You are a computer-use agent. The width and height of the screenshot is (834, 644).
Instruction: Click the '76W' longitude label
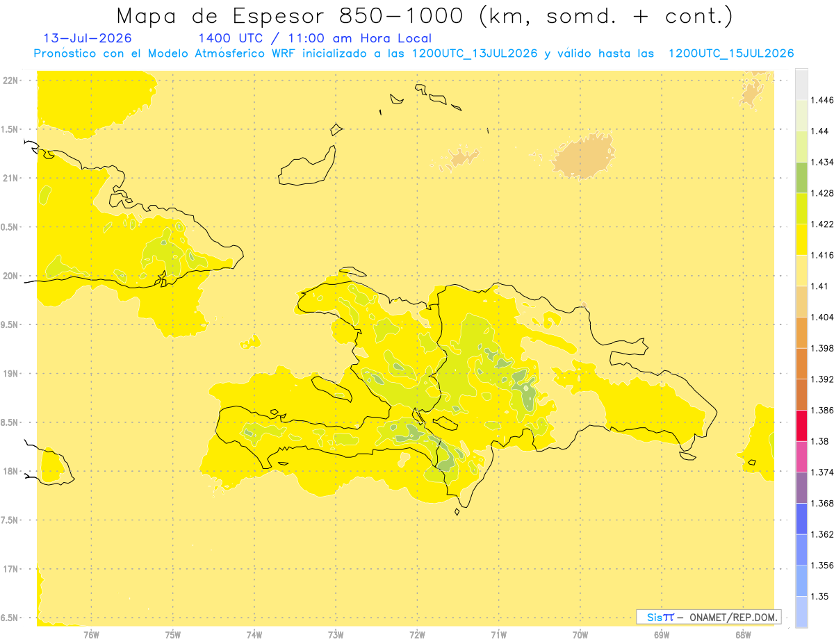click(90, 635)
